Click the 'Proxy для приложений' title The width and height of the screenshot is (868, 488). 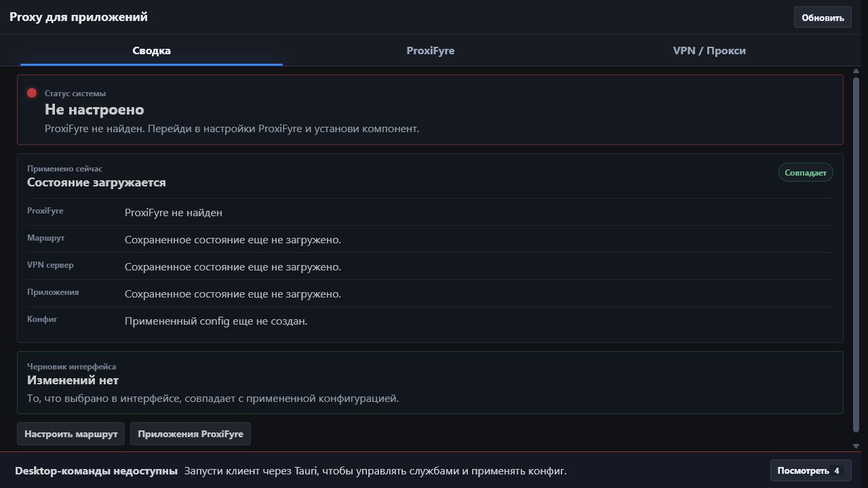tap(79, 17)
